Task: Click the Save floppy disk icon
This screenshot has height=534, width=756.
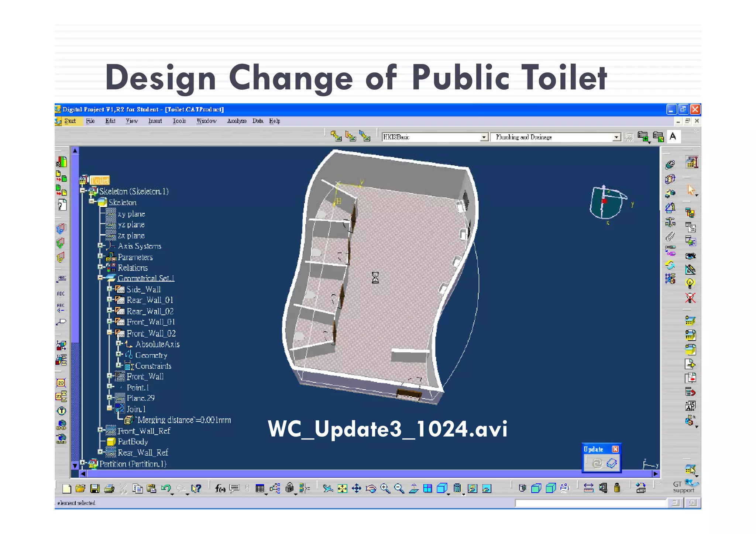Action: pos(95,489)
